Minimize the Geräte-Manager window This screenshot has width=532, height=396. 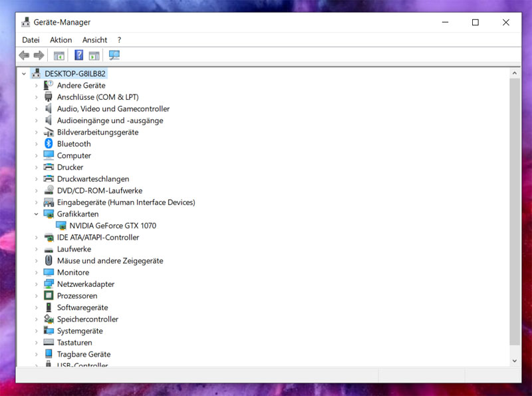click(x=445, y=22)
